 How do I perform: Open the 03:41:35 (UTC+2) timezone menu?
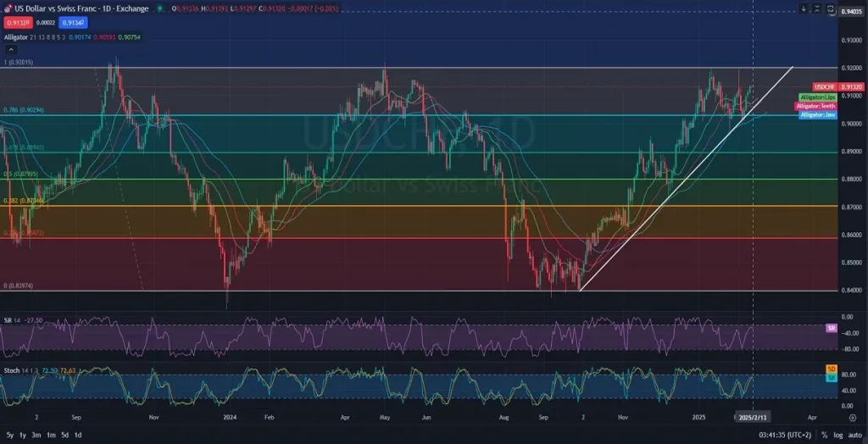784,436
